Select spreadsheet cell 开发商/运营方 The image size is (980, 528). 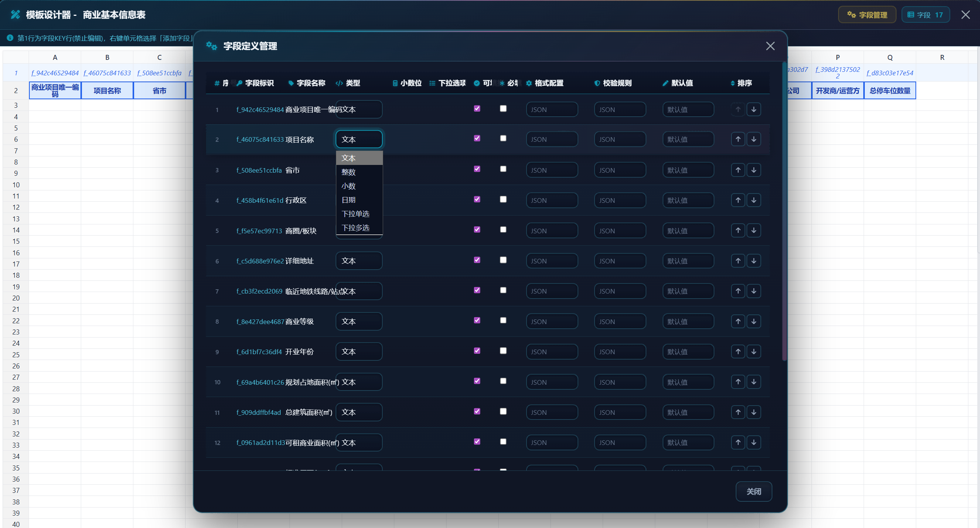coord(837,90)
